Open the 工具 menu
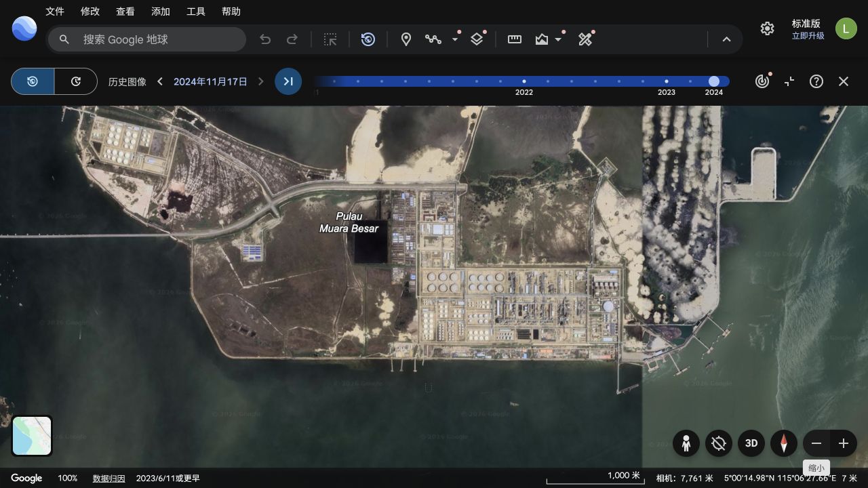This screenshot has height=488, width=868. [x=196, y=12]
